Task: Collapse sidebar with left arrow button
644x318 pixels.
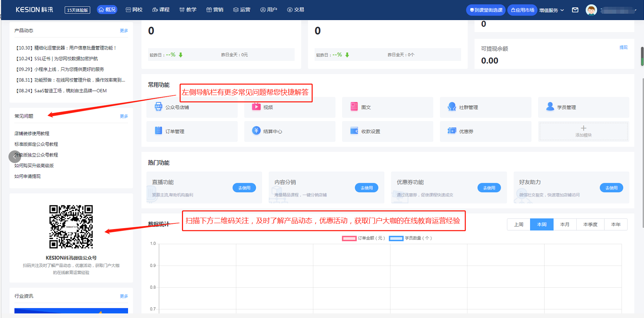Action: [x=15, y=156]
